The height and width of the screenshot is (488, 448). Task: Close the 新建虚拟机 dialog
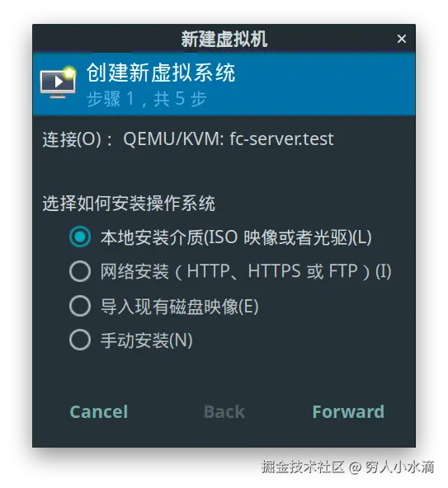pos(402,39)
